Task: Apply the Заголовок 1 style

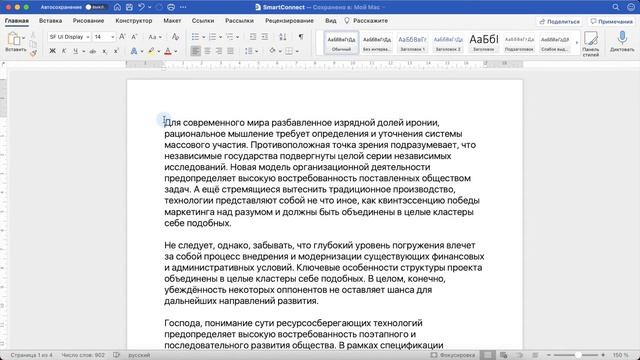Action: (x=412, y=43)
